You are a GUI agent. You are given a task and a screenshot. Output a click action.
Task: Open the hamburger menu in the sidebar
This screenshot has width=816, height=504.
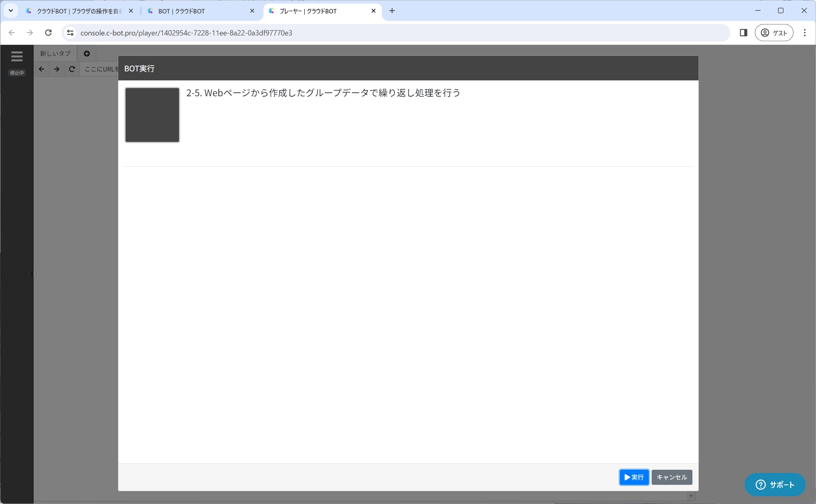click(x=17, y=56)
